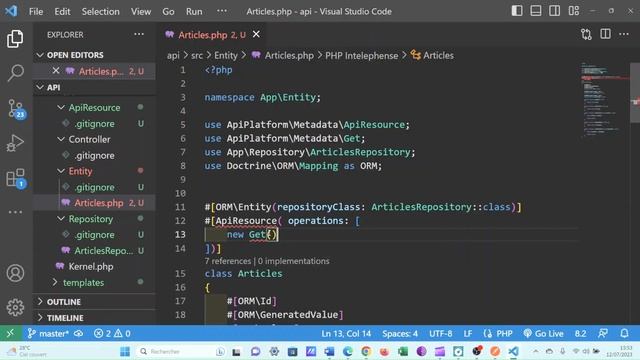This screenshot has width=640, height=360.
Task: Open the Problems panel via the errors and warnings count
Action: (112, 333)
